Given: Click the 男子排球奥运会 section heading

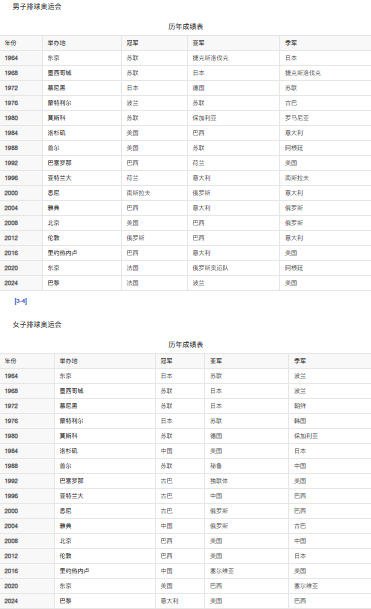Looking at the screenshot, I should (x=37, y=7).
